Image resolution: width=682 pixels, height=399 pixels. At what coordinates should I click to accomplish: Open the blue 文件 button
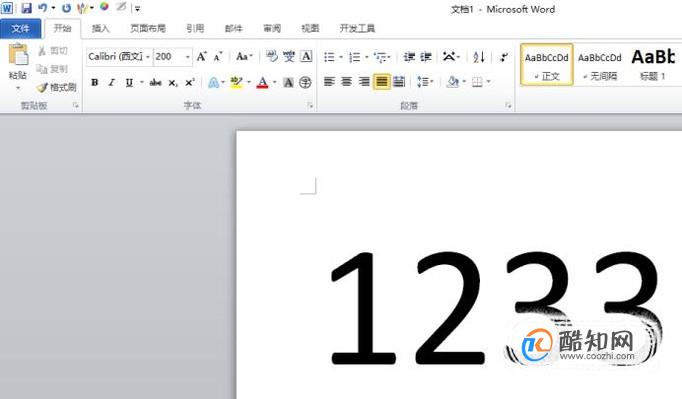[20, 29]
